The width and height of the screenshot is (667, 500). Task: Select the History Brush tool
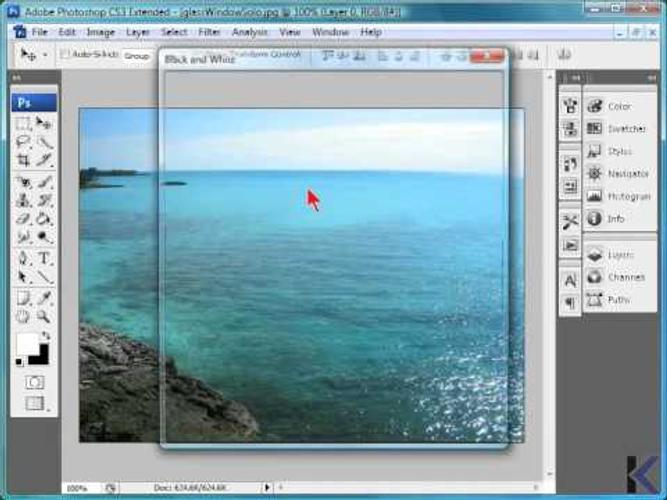pos(43,200)
